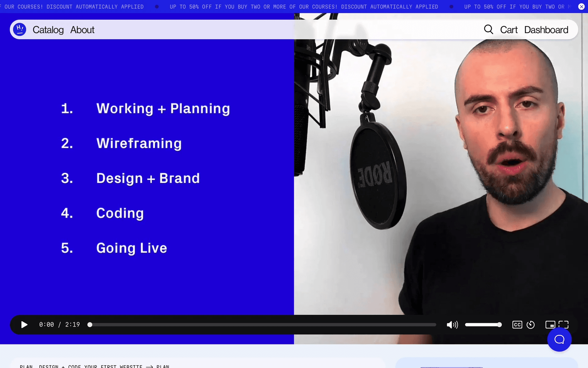The height and width of the screenshot is (368, 588).
Task: Mute the video volume speaker icon
Action: (452, 324)
